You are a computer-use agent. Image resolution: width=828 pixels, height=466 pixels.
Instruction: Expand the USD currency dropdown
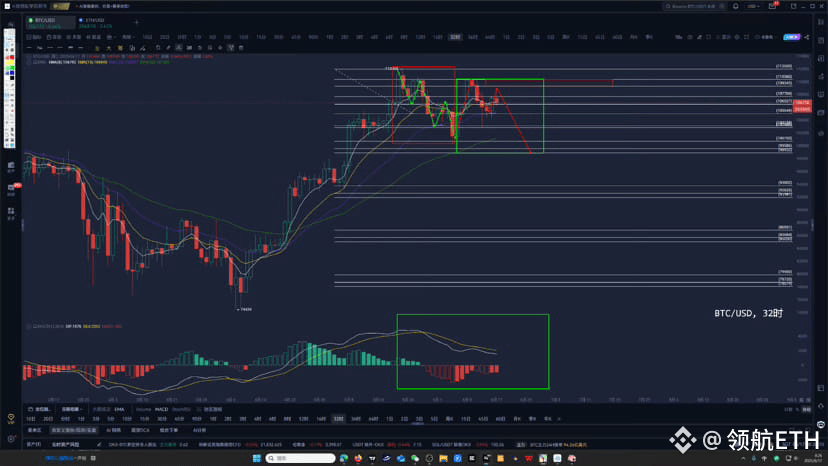tap(753, 6)
